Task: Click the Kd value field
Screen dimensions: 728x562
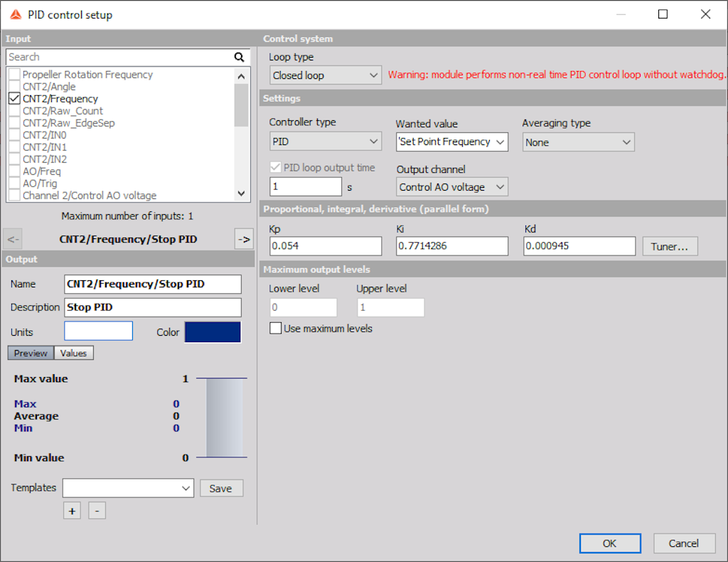Action: click(579, 246)
